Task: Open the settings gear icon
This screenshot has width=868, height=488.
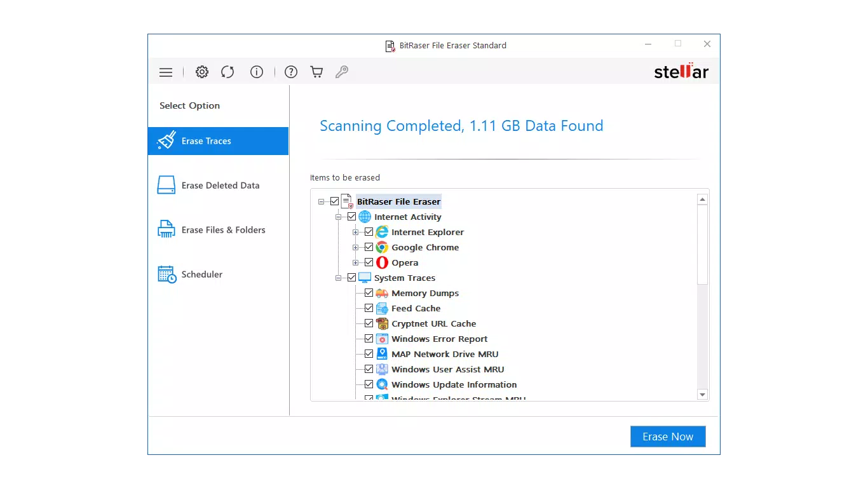Action: point(202,72)
